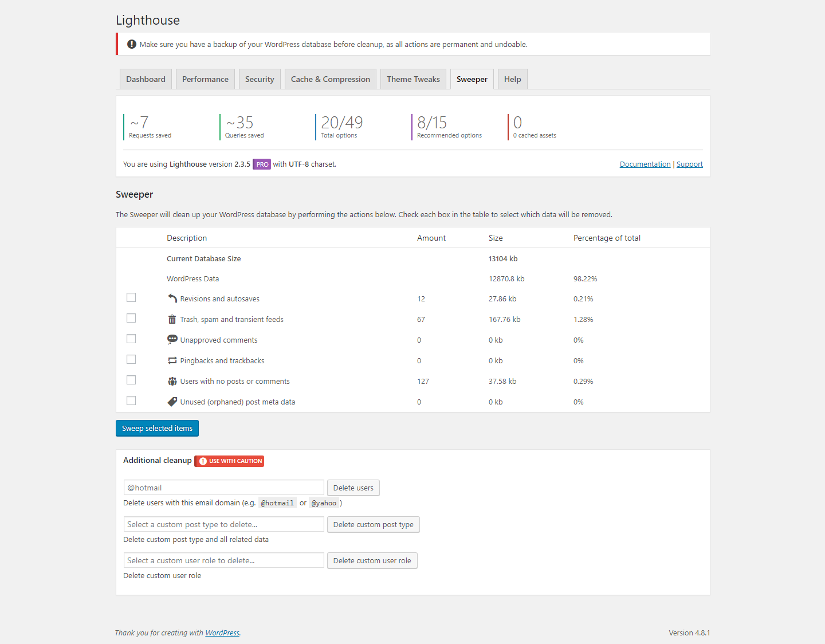Click the trash can icon for spam row
The width and height of the screenshot is (825, 644).
coord(172,319)
